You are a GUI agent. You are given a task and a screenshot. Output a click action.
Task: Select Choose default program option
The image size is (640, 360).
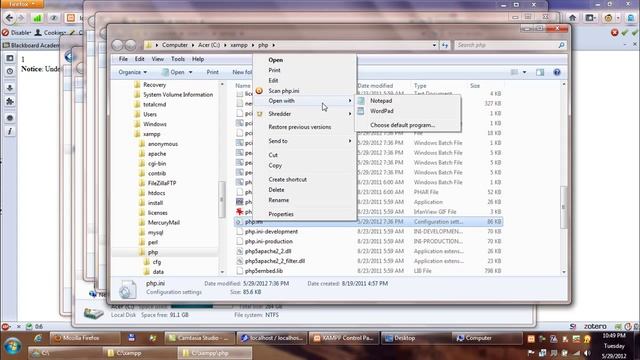coord(402,125)
